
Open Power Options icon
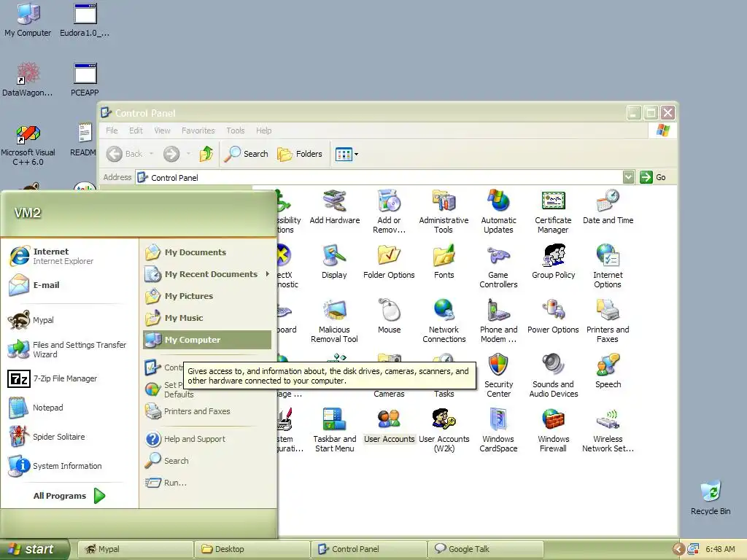coord(553,316)
